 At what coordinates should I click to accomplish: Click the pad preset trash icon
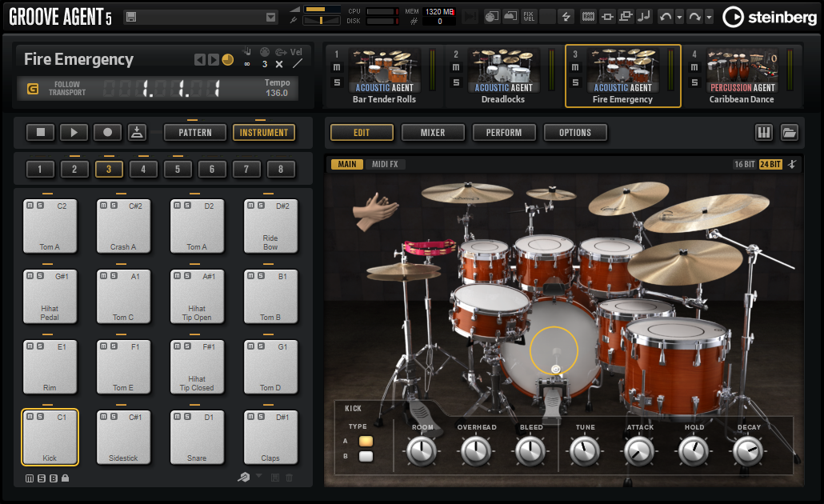tap(289, 478)
